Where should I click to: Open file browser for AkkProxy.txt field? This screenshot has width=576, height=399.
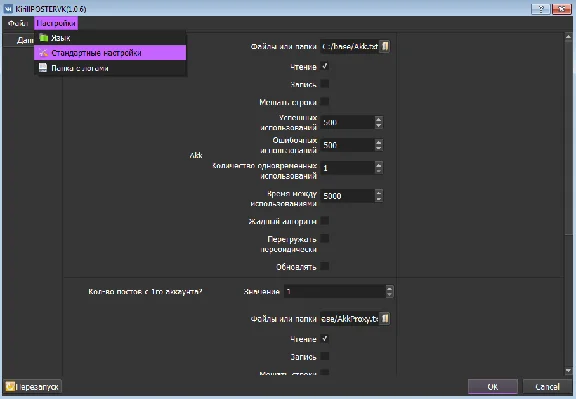pos(384,318)
